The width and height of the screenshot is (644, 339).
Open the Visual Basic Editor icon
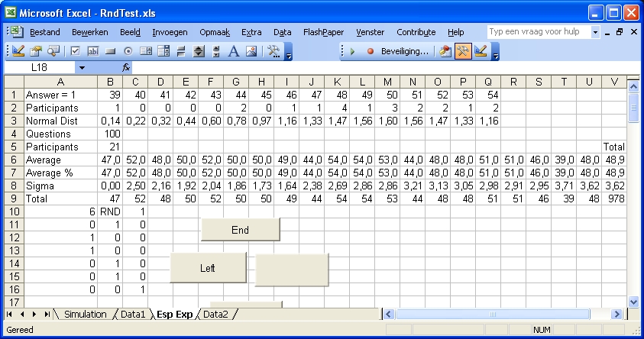(x=445, y=51)
